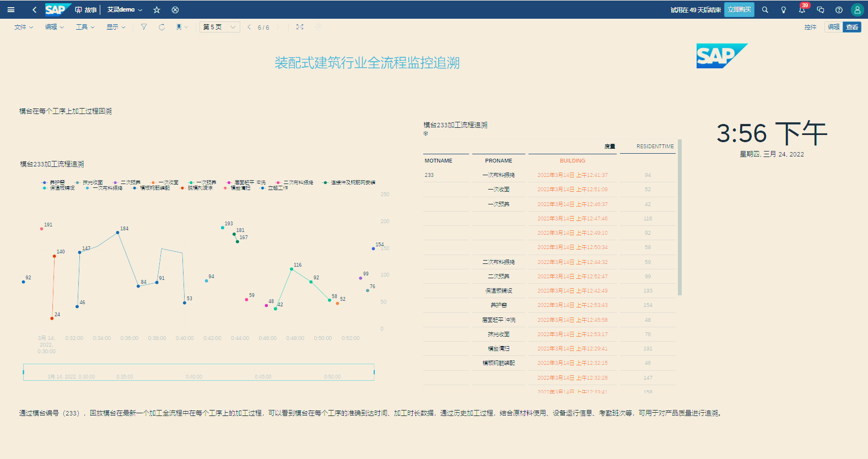Viewport: 868px width, 459px height.
Task: Click the chart time range slider bar
Action: click(198, 372)
